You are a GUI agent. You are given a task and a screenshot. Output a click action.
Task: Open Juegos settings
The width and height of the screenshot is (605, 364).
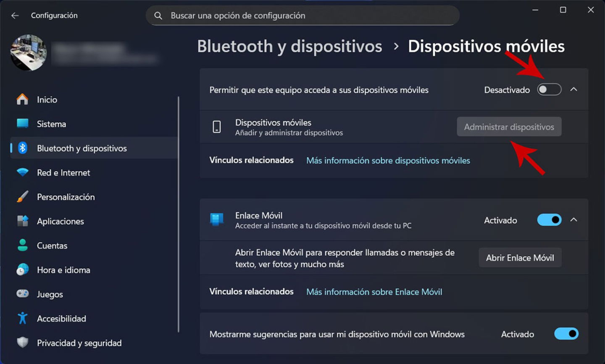tap(94, 294)
